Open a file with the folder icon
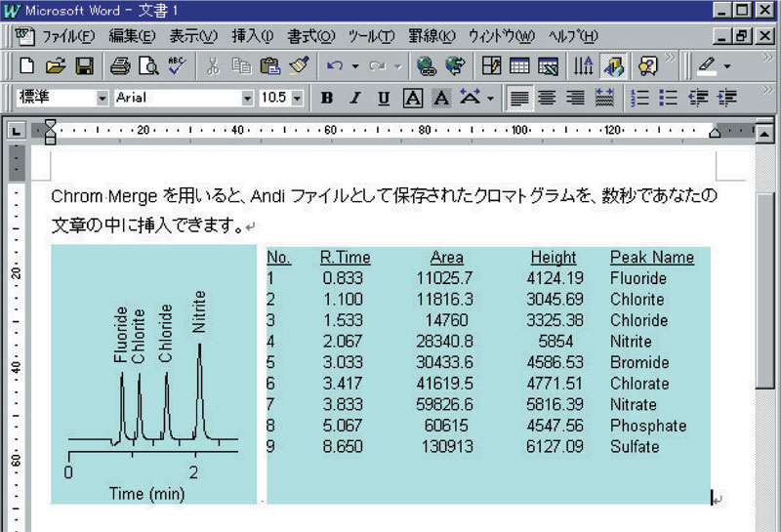This screenshot has width=781, height=532. (x=56, y=65)
